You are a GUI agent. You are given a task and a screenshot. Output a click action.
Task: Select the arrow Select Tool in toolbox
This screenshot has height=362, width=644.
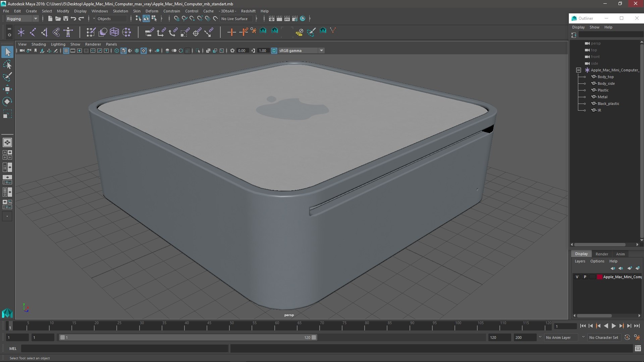(7, 52)
